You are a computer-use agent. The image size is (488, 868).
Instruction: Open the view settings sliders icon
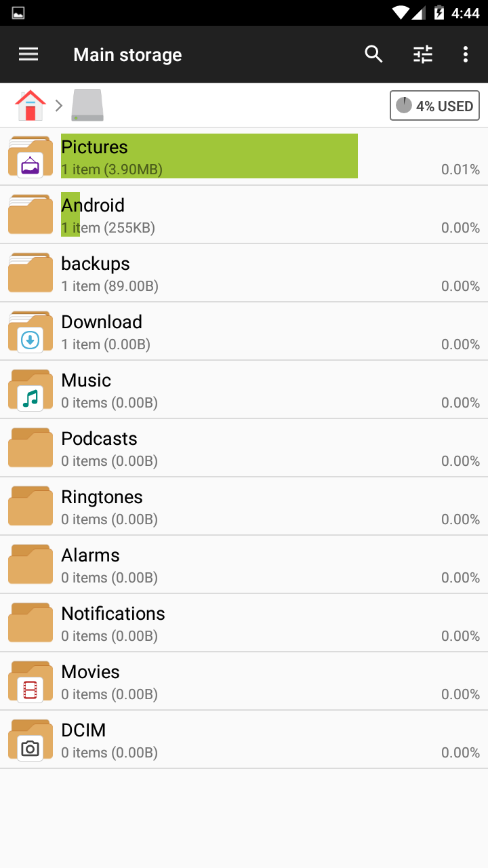pyautogui.click(x=423, y=54)
